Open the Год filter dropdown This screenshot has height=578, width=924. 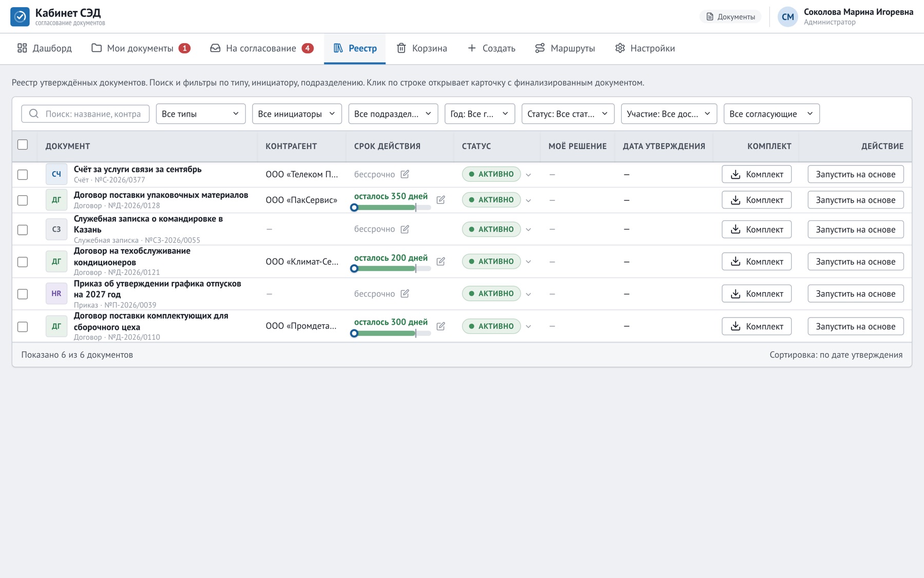click(479, 114)
